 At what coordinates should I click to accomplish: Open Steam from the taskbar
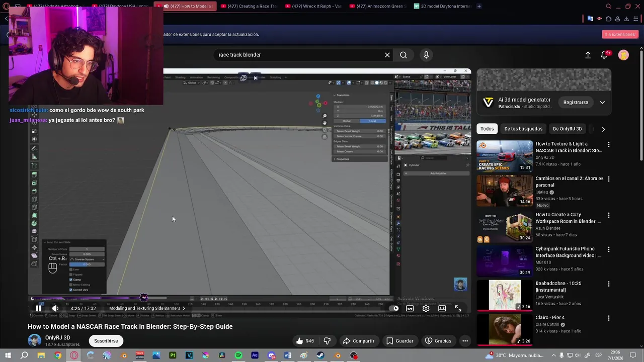point(320,355)
